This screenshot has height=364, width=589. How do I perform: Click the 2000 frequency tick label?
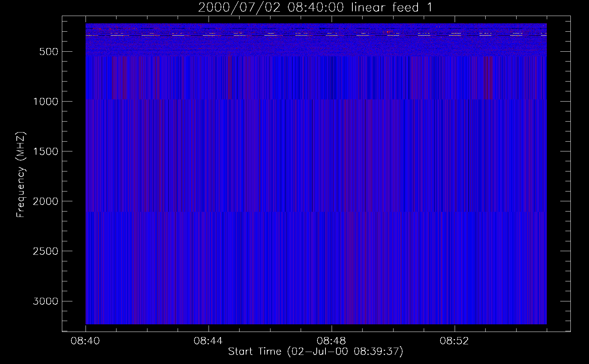pos(46,201)
